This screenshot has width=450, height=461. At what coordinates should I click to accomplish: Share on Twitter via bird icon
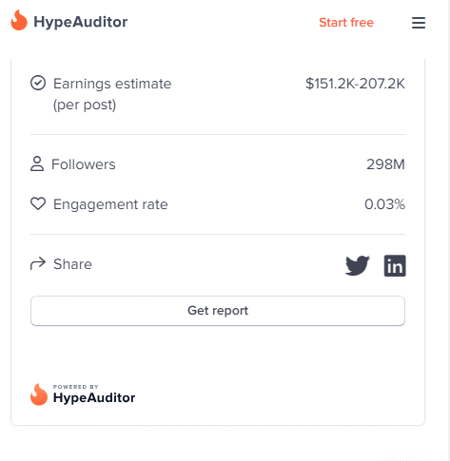[357, 266]
